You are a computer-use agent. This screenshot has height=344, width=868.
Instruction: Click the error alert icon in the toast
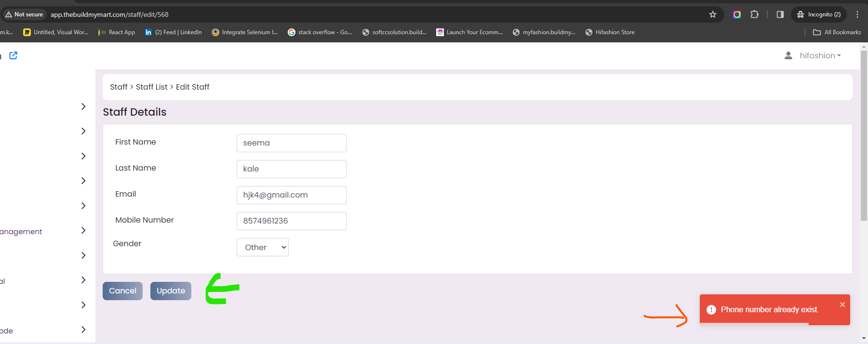pyautogui.click(x=711, y=310)
